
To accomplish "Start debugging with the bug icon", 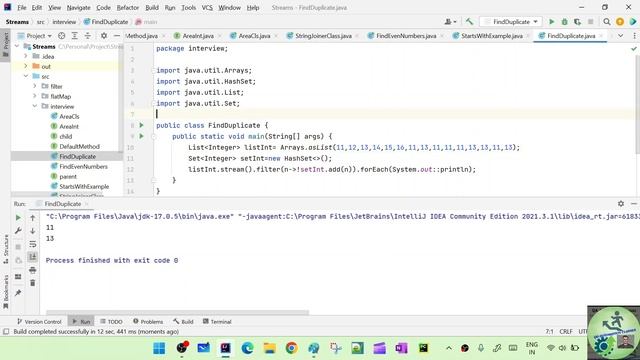I will click(x=564, y=22).
